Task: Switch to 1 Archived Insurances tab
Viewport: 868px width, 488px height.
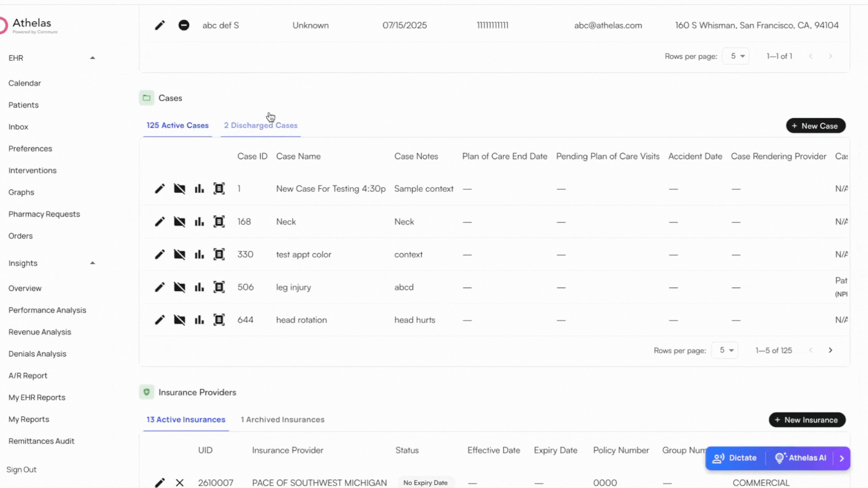Action: pyautogui.click(x=283, y=420)
